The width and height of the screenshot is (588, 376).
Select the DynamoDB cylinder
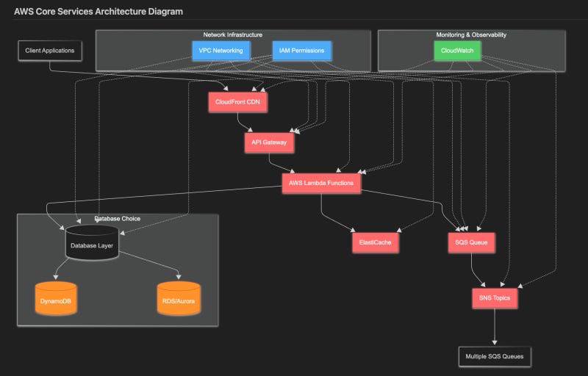[56, 298]
